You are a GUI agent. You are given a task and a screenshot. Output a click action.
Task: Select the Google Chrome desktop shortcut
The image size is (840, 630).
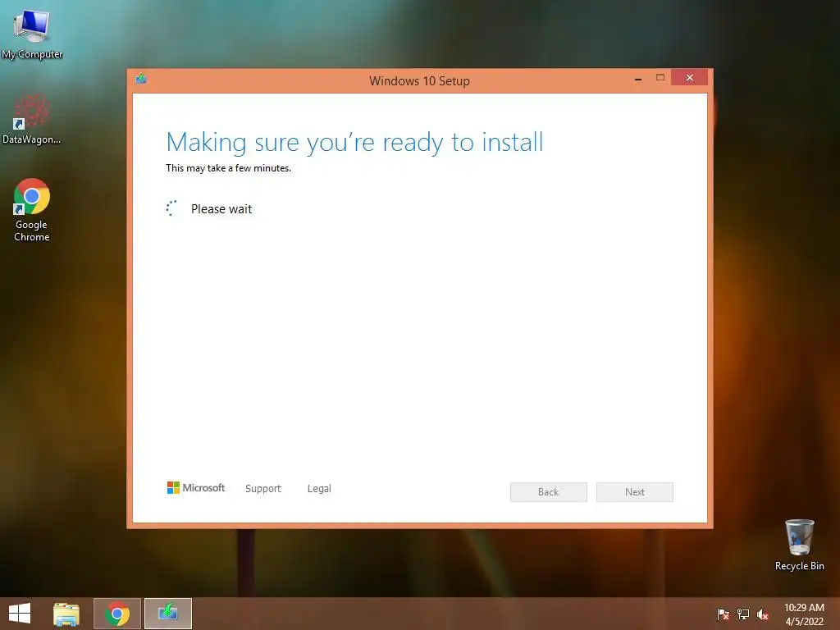tap(32, 210)
